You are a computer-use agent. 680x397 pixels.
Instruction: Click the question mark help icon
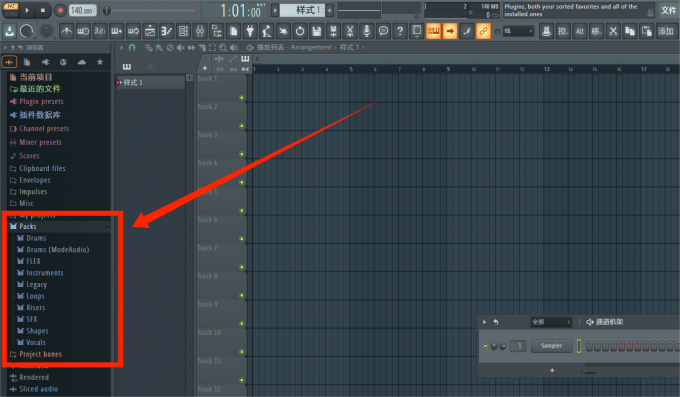coord(400,31)
